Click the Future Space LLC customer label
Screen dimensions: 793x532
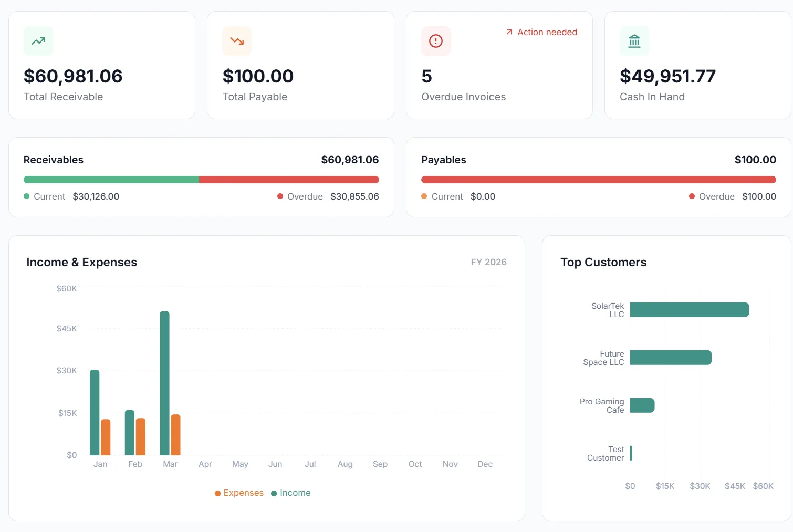click(603, 358)
